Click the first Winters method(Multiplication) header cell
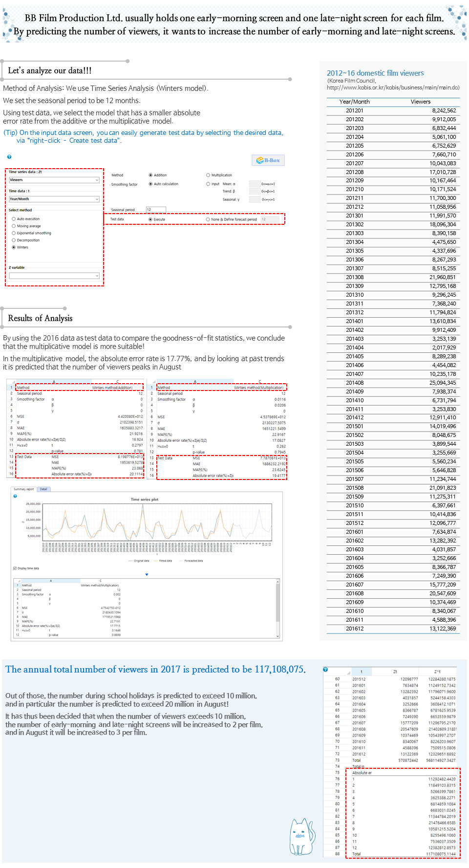 (x=259, y=388)
